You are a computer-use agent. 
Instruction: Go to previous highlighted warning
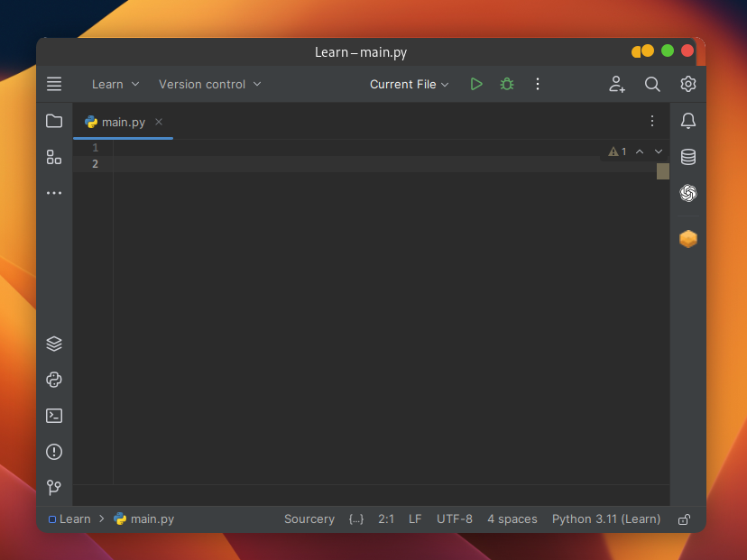click(640, 151)
